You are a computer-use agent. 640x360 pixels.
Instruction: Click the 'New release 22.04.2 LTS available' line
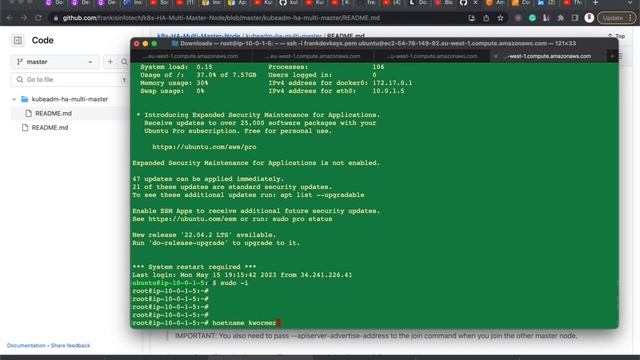pyautogui.click(x=204, y=235)
